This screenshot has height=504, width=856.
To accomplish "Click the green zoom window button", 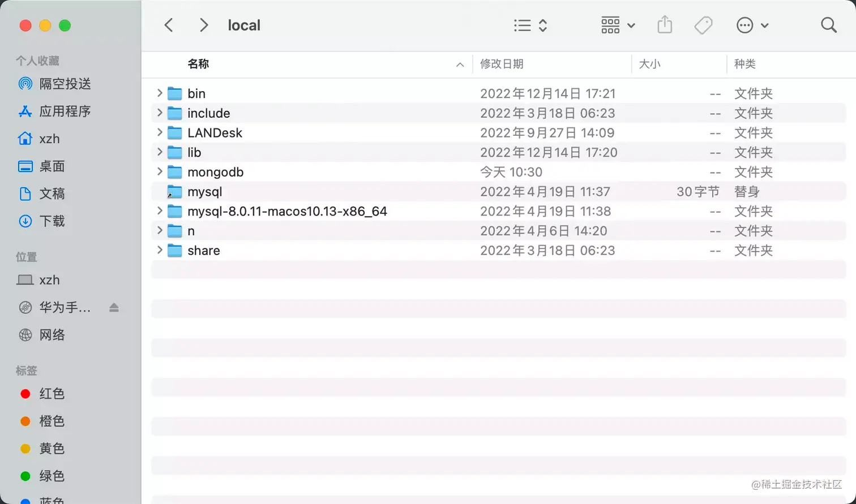I will pyautogui.click(x=65, y=25).
